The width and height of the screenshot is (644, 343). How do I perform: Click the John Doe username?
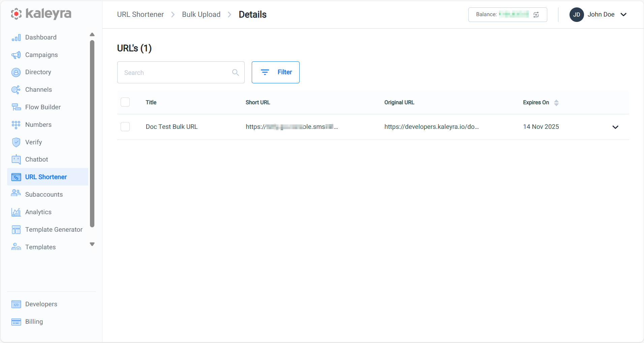[x=601, y=15]
